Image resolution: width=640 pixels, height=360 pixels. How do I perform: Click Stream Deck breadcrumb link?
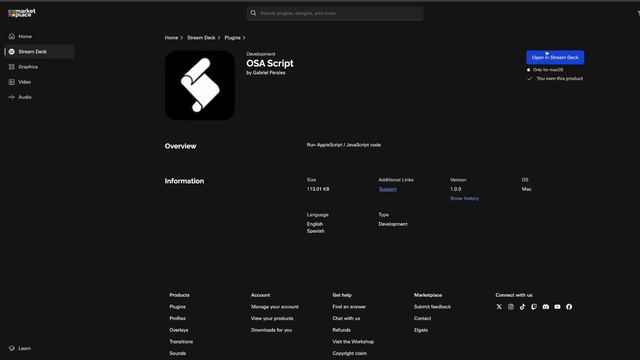tap(201, 38)
